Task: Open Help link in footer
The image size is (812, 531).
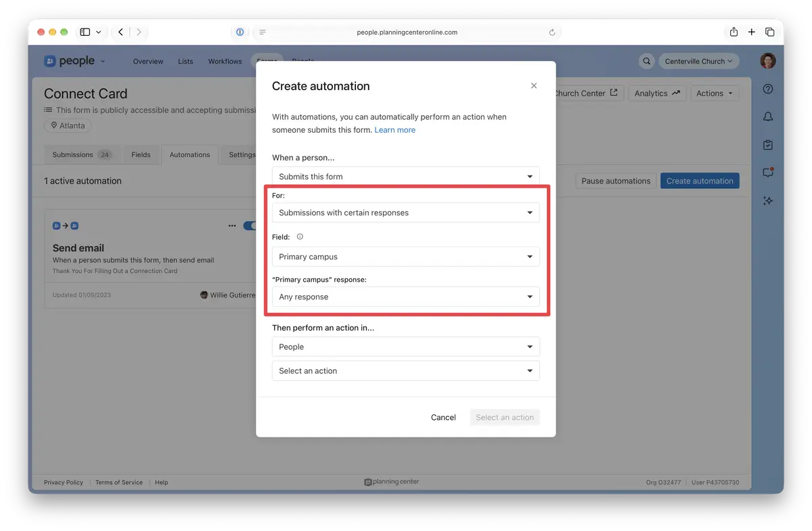Action: pos(161,482)
